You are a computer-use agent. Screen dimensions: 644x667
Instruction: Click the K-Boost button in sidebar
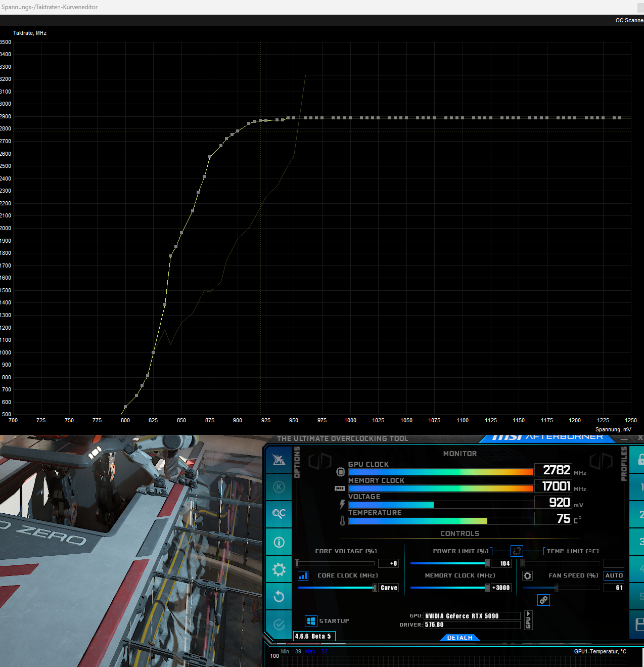279,487
